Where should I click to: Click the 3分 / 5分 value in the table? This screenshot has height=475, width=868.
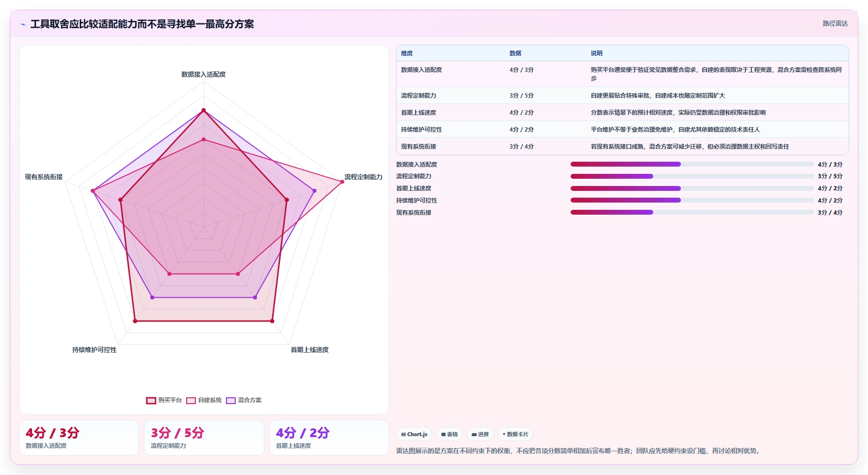click(x=521, y=96)
